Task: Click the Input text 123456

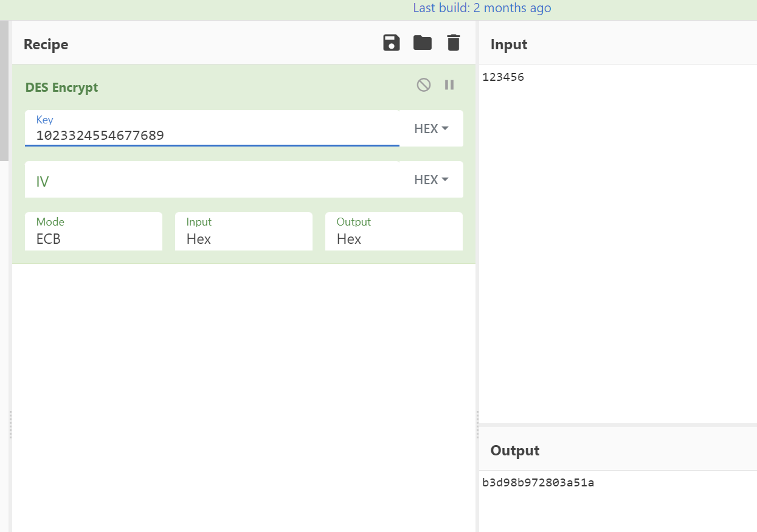Action: coord(503,77)
